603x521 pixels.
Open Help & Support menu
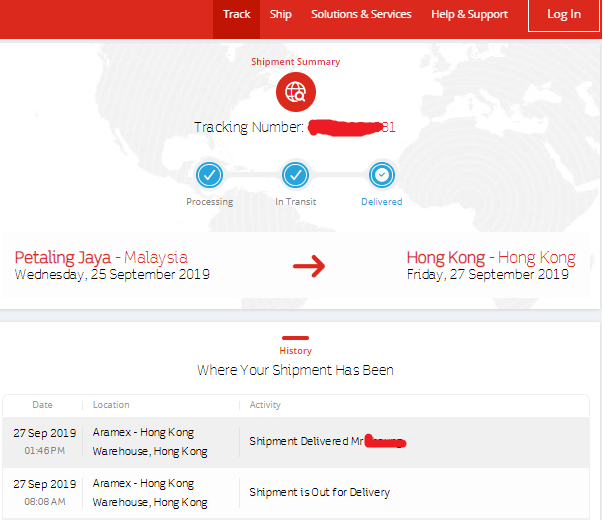click(469, 15)
